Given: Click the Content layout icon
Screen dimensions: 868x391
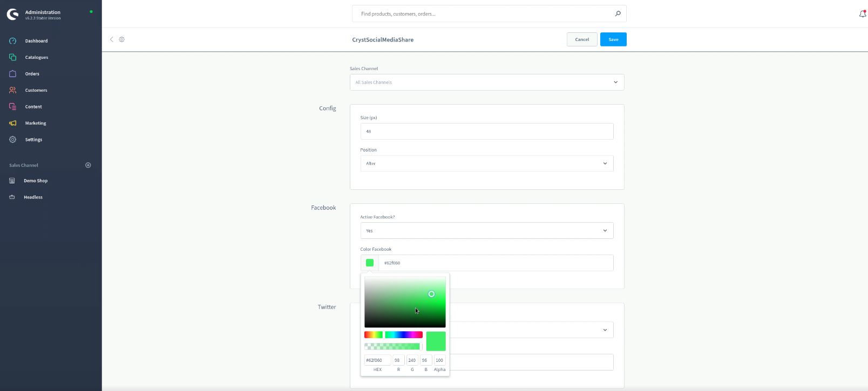Looking at the screenshot, I should tap(12, 107).
